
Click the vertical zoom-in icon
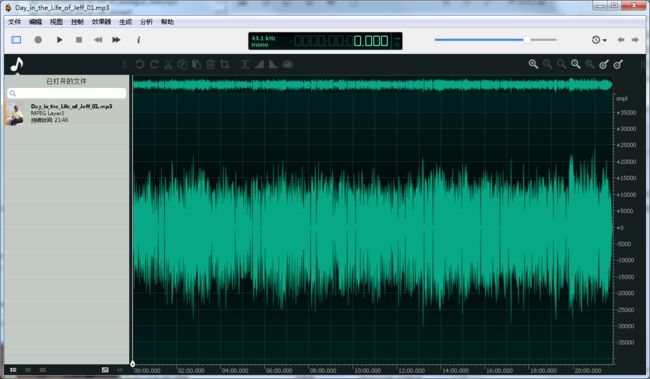(604, 64)
